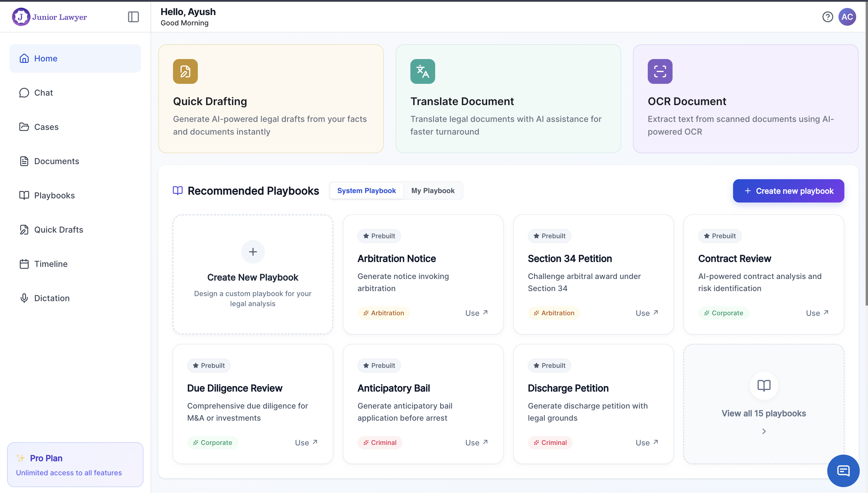Click Prebuilt badge on Due Diligence Review card

[209, 366]
